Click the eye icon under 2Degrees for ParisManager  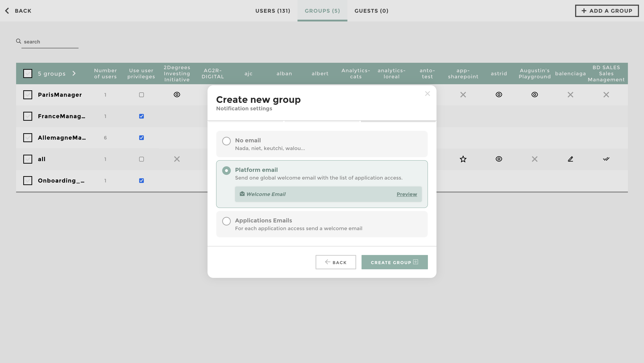click(x=177, y=95)
